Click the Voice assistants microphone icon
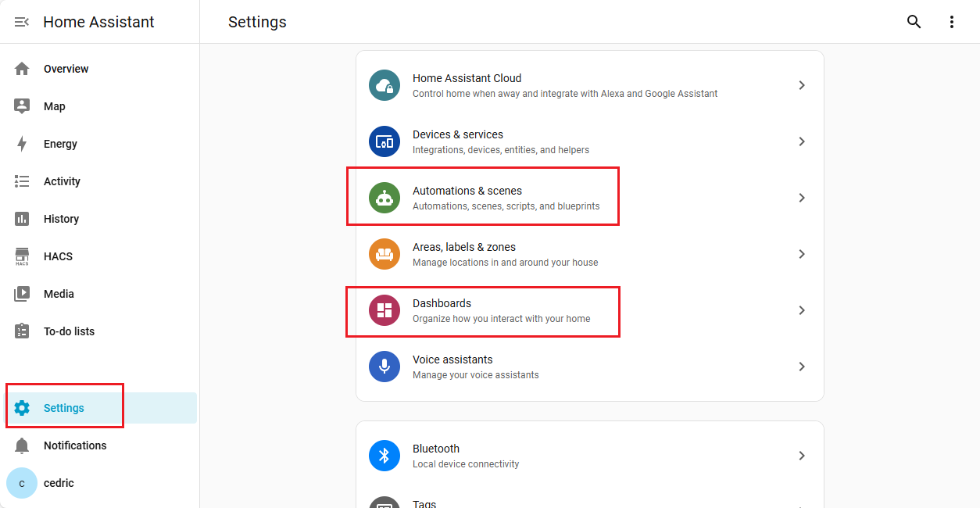The height and width of the screenshot is (508, 980). [384, 367]
